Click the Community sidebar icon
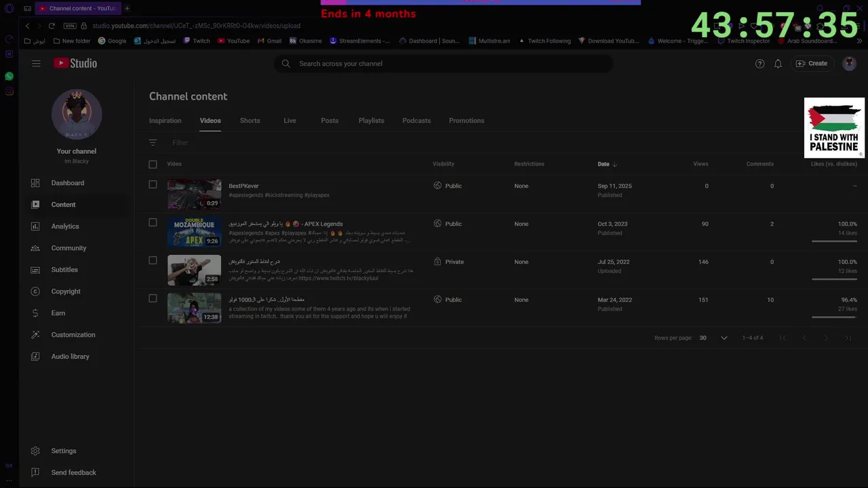This screenshot has width=868, height=488. (35, 248)
